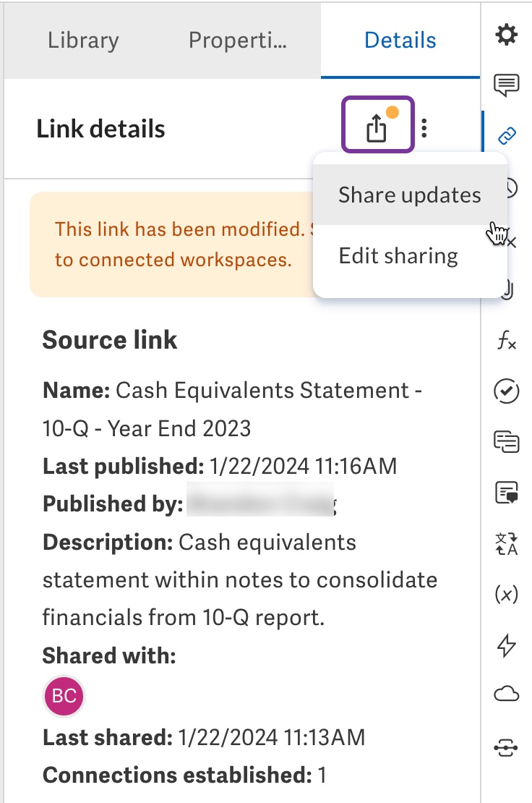Select the blue link details sidebar icon
The width and height of the screenshot is (532, 803).
click(507, 134)
